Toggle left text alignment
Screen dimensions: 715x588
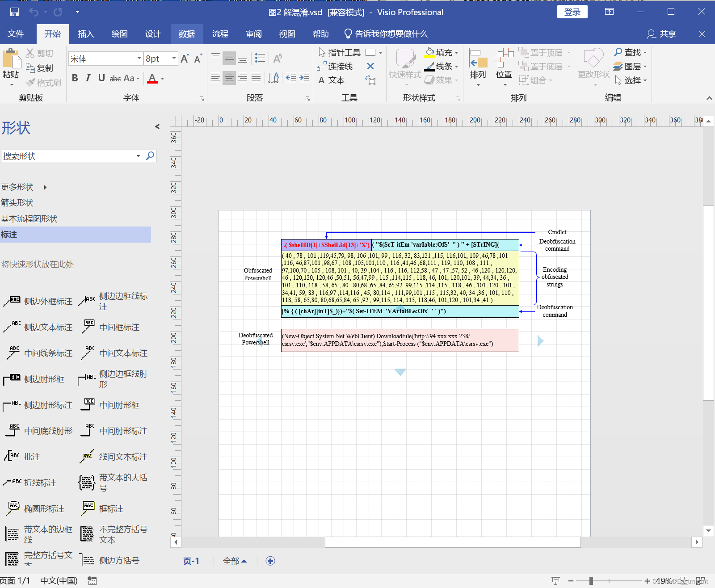click(x=215, y=78)
